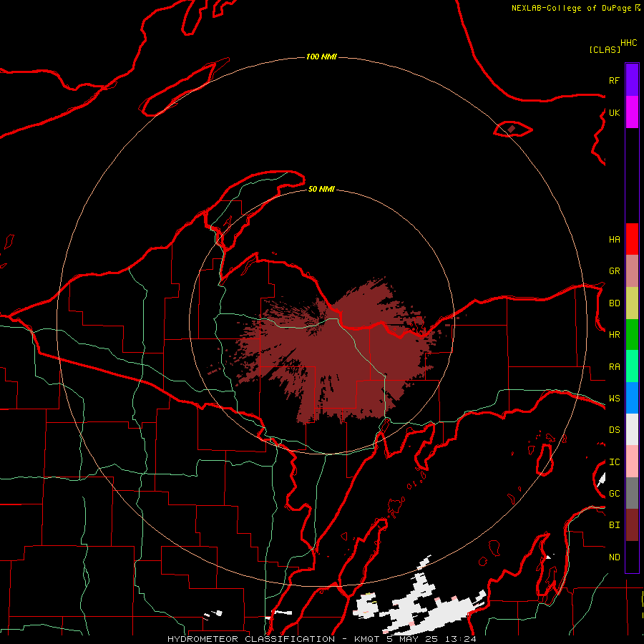Screen dimensions: 644x644
Task: Click the 'BI' legend label
Action: point(614,525)
